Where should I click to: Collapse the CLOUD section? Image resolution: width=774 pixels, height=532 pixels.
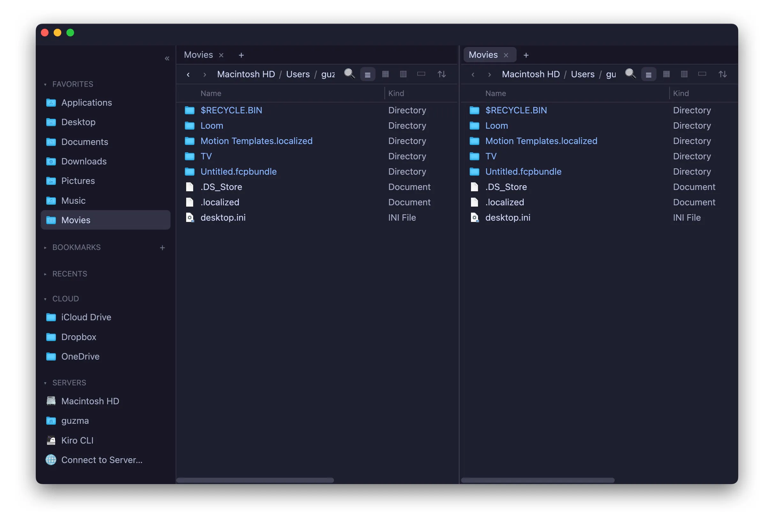tap(45, 299)
